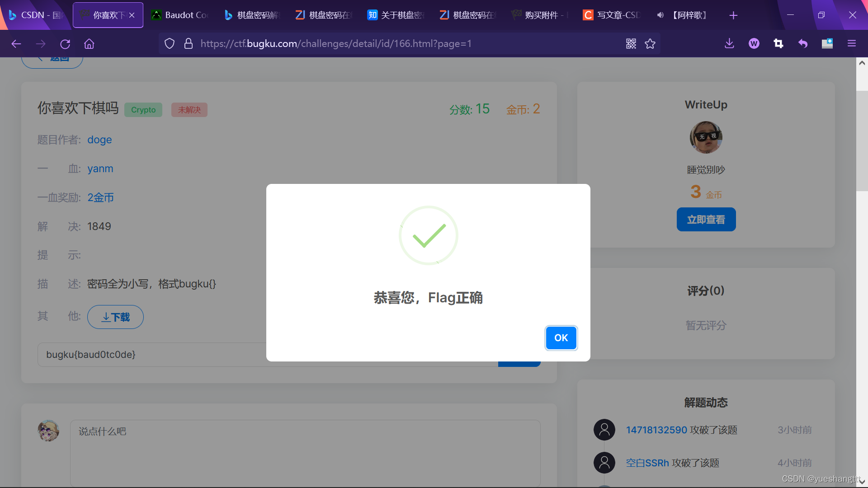Viewport: 868px width, 488px height.
Task: Click the site security shield icon
Action: [x=170, y=44]
